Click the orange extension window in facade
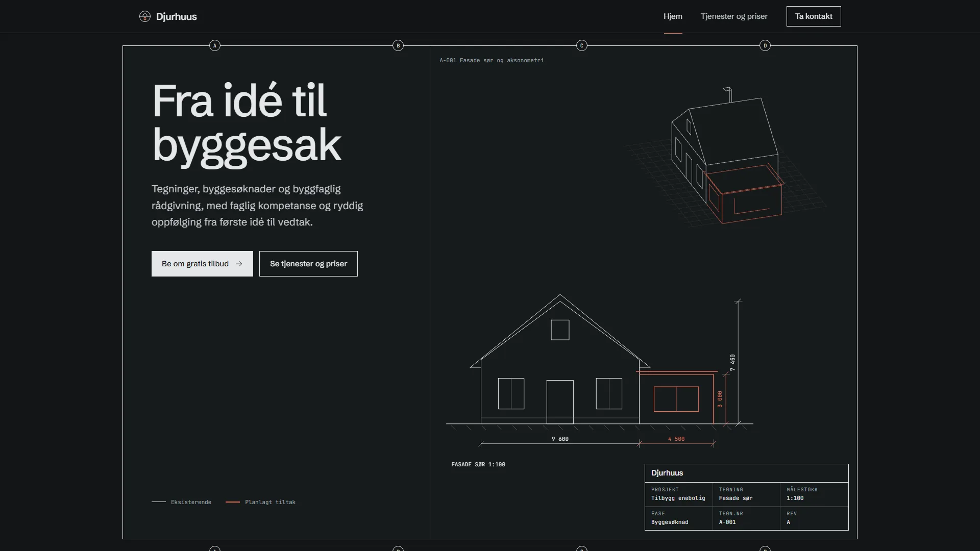The image size is (980, 551). [676, 399]
